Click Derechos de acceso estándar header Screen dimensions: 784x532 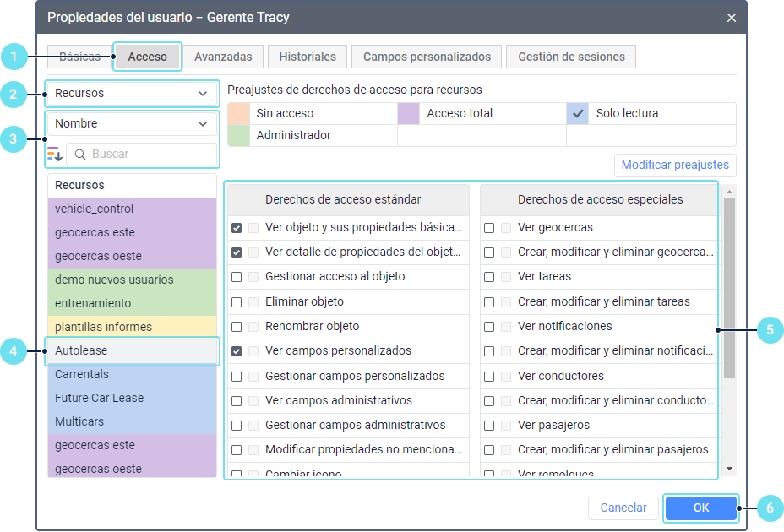(x=348, y=200)
